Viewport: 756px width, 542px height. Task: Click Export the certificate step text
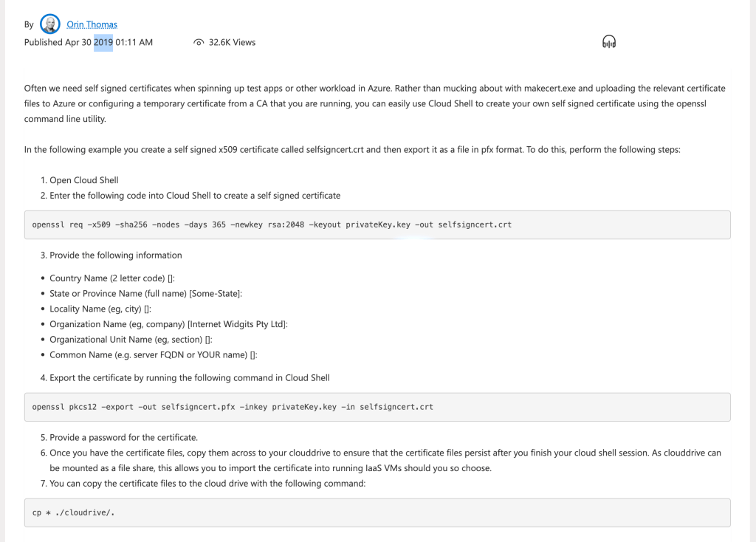(190, 378)
